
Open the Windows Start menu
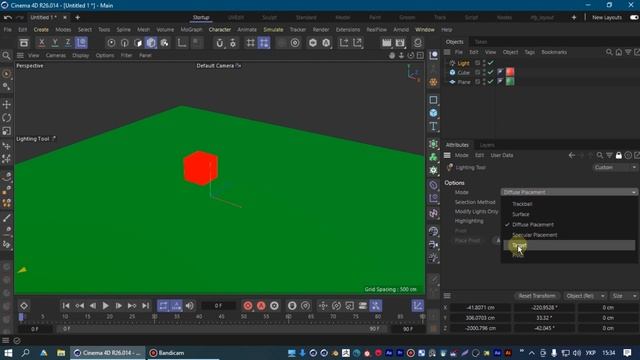[x=8, y=353]
